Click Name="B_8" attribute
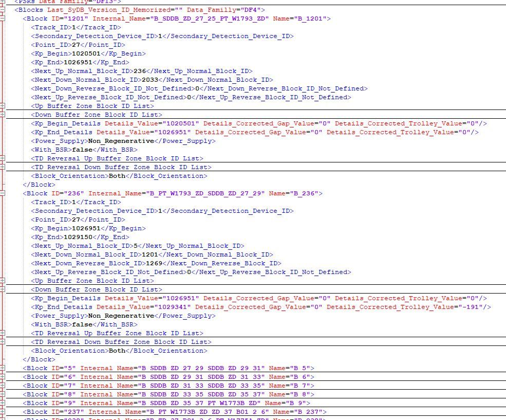Image resolution: width=506 pixels, height=420 pixels. tap(289, 394)
